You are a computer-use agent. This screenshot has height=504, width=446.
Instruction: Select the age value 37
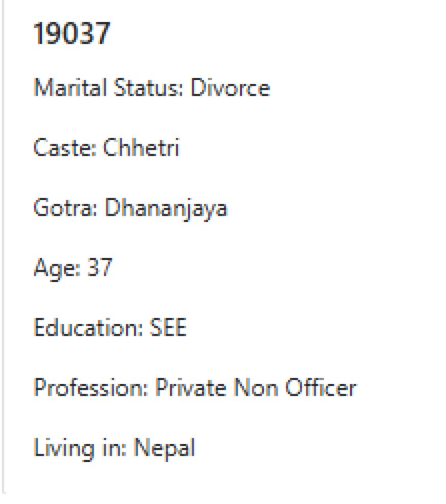point(99,268)
